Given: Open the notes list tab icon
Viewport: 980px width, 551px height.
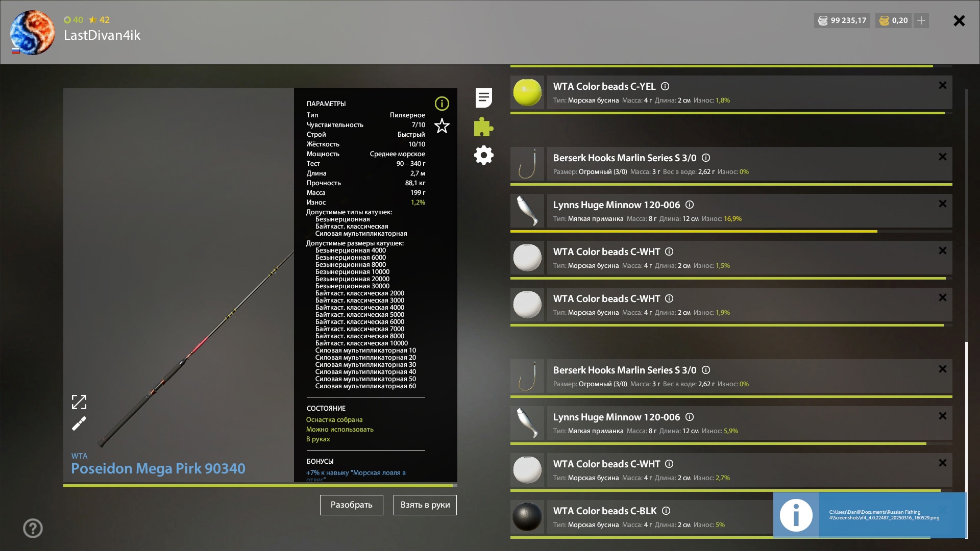Looking at the screenshot, I should [483, 97].
